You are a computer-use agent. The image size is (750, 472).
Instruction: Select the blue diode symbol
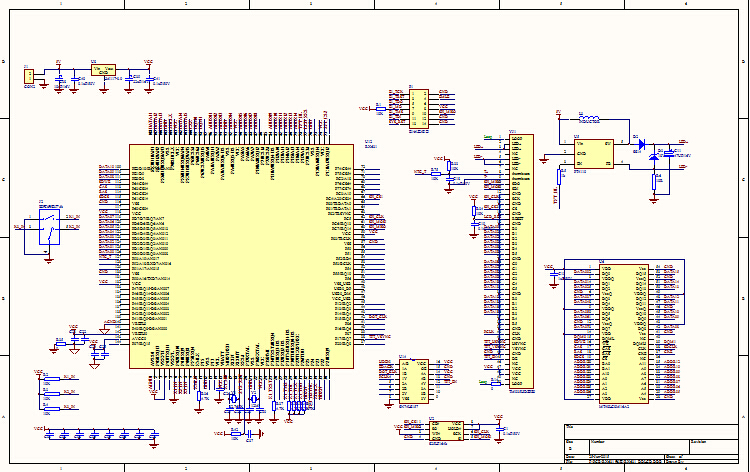coord(641,142)
